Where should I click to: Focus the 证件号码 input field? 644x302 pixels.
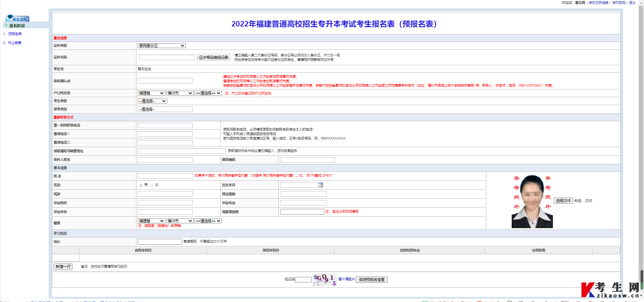point(167,57)
